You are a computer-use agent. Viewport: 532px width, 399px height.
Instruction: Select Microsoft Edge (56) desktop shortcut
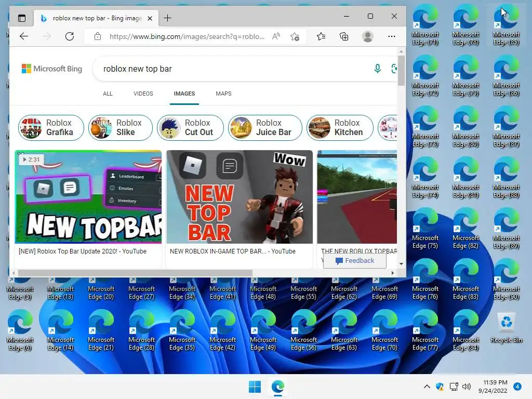[x=303, y=330]
